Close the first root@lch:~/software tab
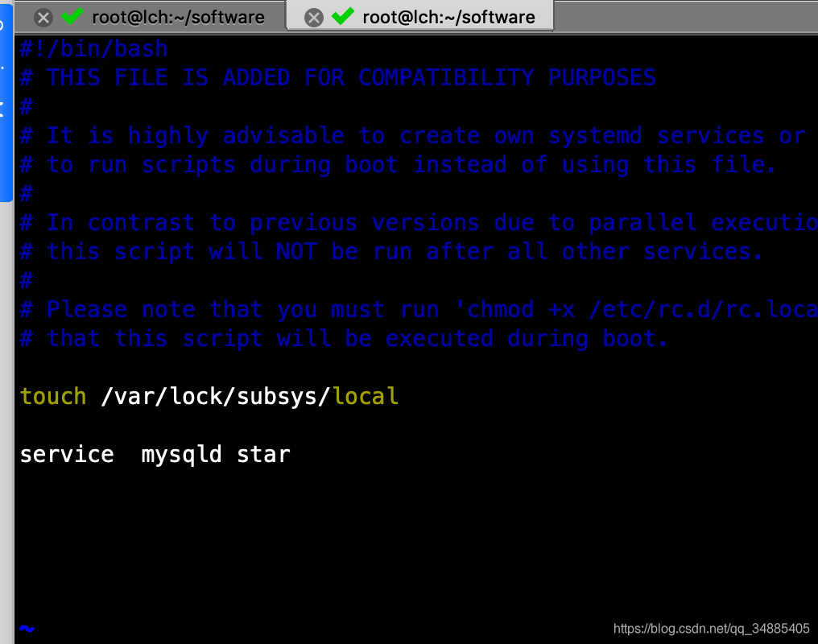The width and height of the screenshot is (818, 644). click(43, 18)
